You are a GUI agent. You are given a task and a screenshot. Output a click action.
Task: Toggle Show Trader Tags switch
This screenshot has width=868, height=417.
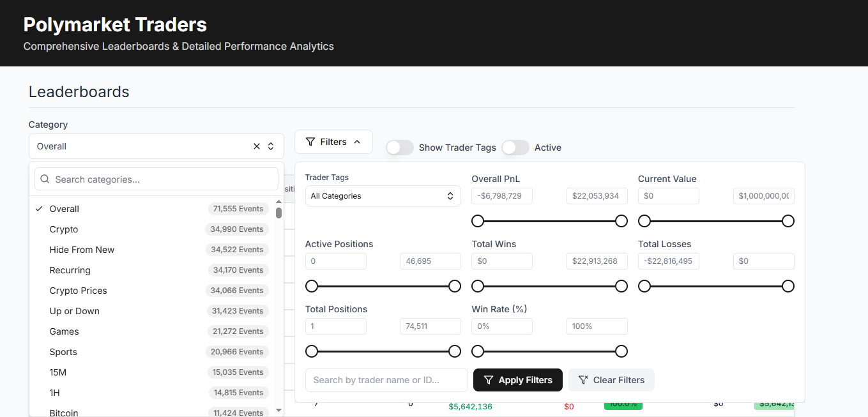point(400,148)
